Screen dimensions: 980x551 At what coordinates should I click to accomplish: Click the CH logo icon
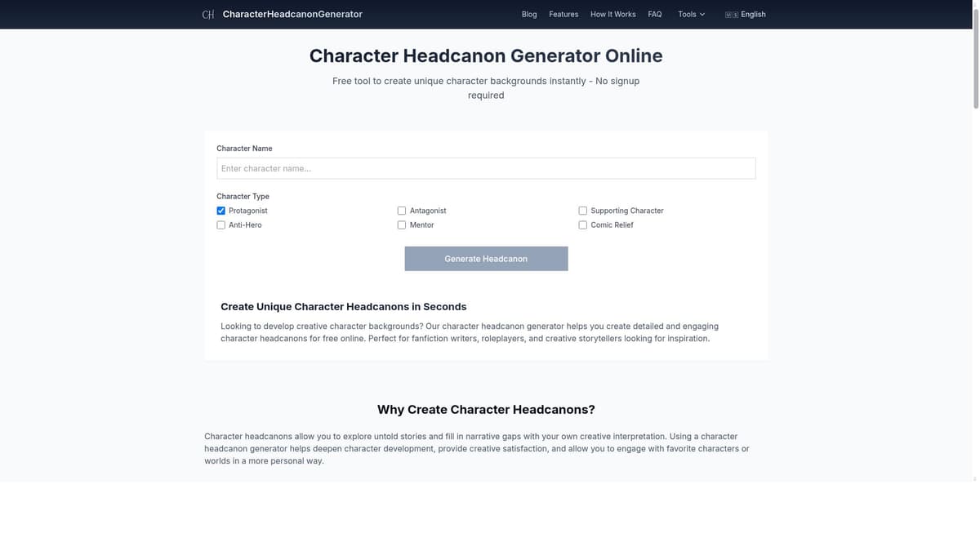click(x=208, y=14)
